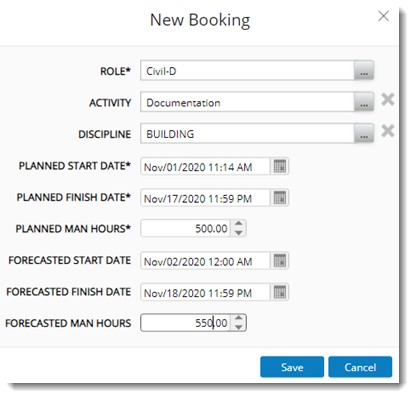
Task: Increase Forecasted Man Hours with up arrow
Action: pos(238,318)
